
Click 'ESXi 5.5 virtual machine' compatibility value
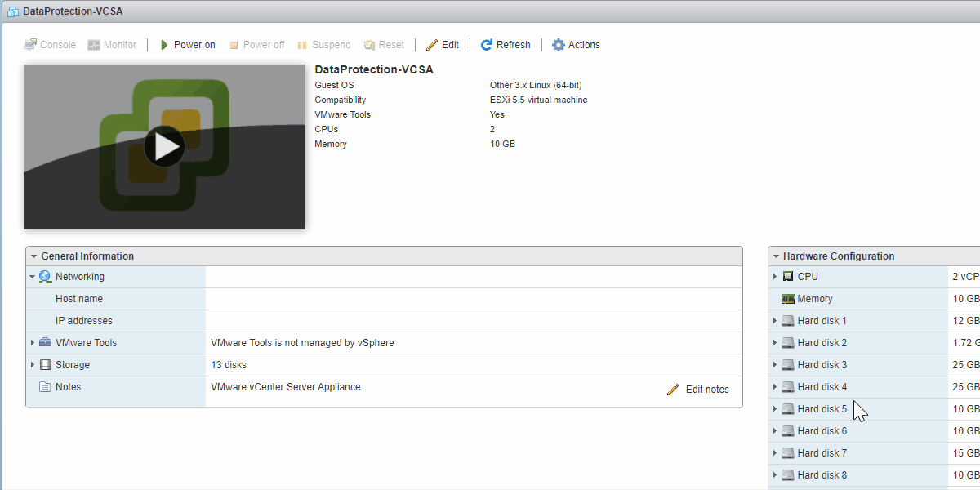[x=539, y=100]
